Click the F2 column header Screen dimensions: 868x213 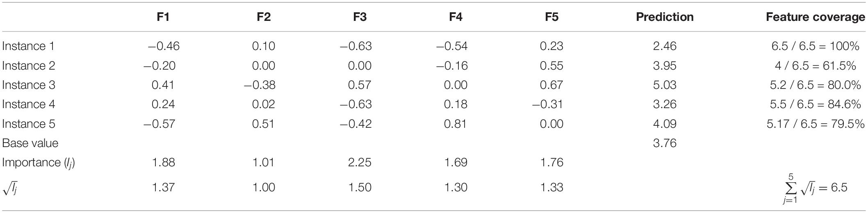pos(263,17)
